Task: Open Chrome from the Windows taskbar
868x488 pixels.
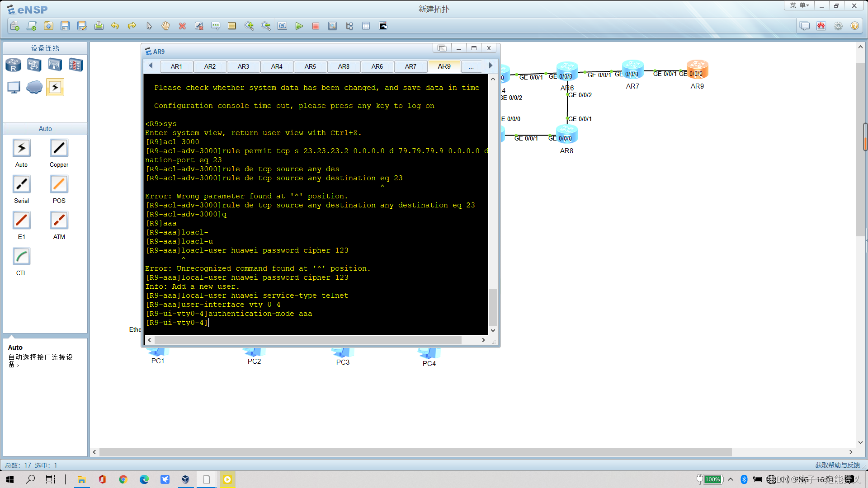Action: 123,479
